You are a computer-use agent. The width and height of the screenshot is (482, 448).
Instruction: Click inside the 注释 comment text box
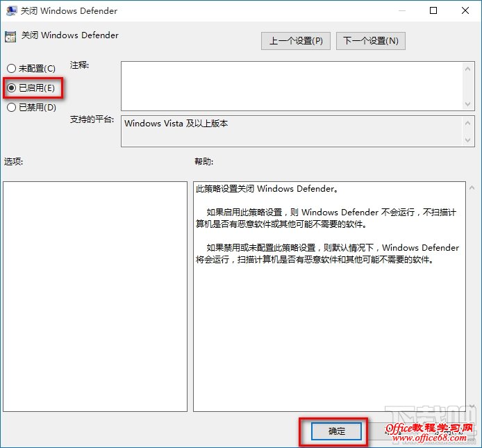(x=292, y=86)
